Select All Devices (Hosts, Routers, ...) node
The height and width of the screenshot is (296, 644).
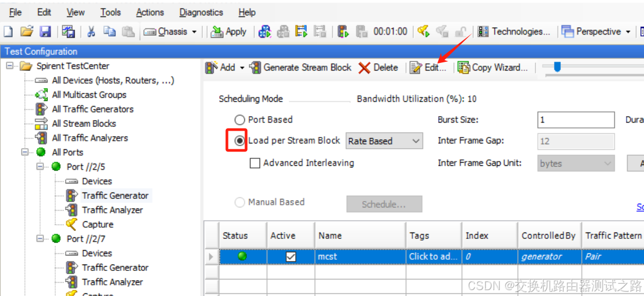click(113, 81)
